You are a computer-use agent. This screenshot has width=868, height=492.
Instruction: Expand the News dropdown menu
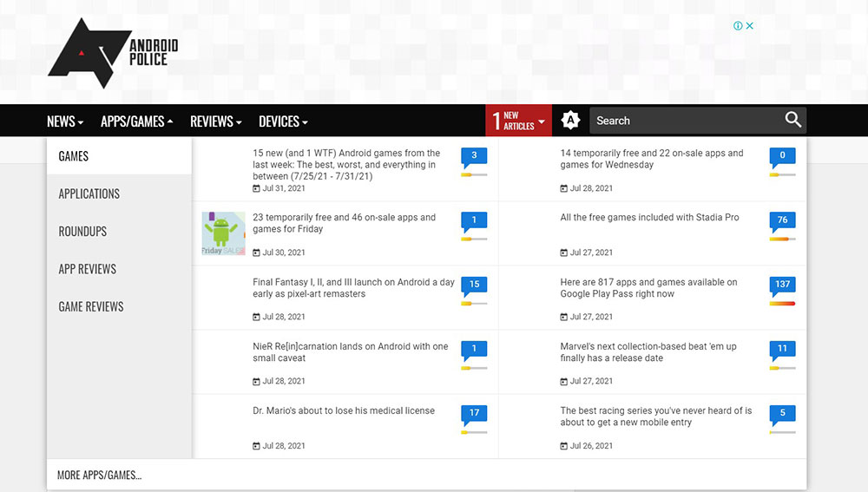tap(65, 121)
